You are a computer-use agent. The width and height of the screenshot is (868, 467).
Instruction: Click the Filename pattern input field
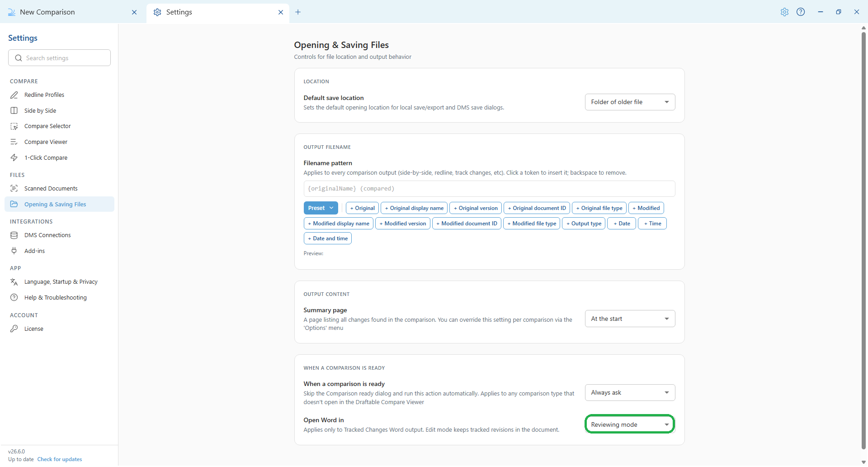489,189
